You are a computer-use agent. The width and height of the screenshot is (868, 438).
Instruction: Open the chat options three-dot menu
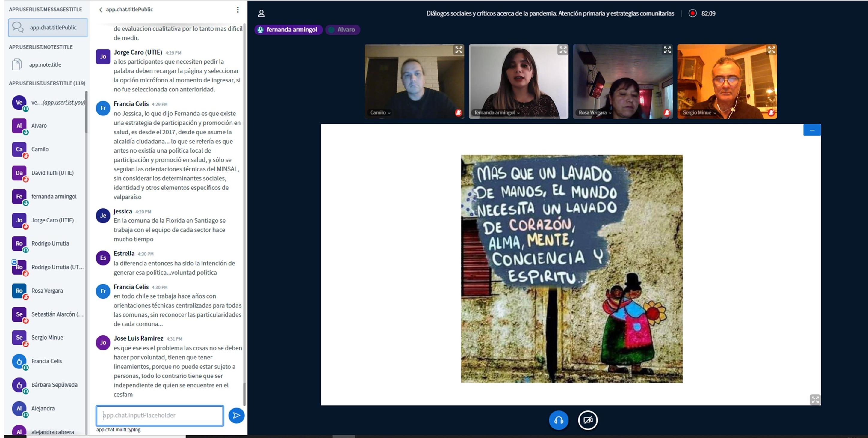click(x=238, y=10)
